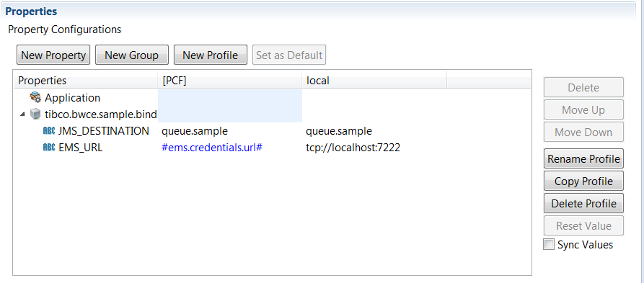Select the JMS_DESTINATION property row

pyautogui.click(x=271, y=131)
